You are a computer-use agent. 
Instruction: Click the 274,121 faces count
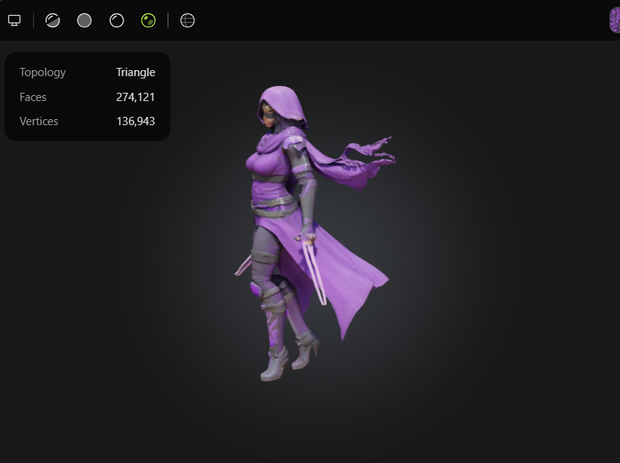point(135,97)
